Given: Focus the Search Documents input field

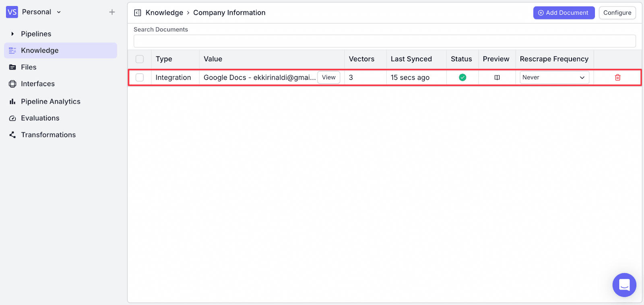Looking at the screenshot, I should (385, 41).
